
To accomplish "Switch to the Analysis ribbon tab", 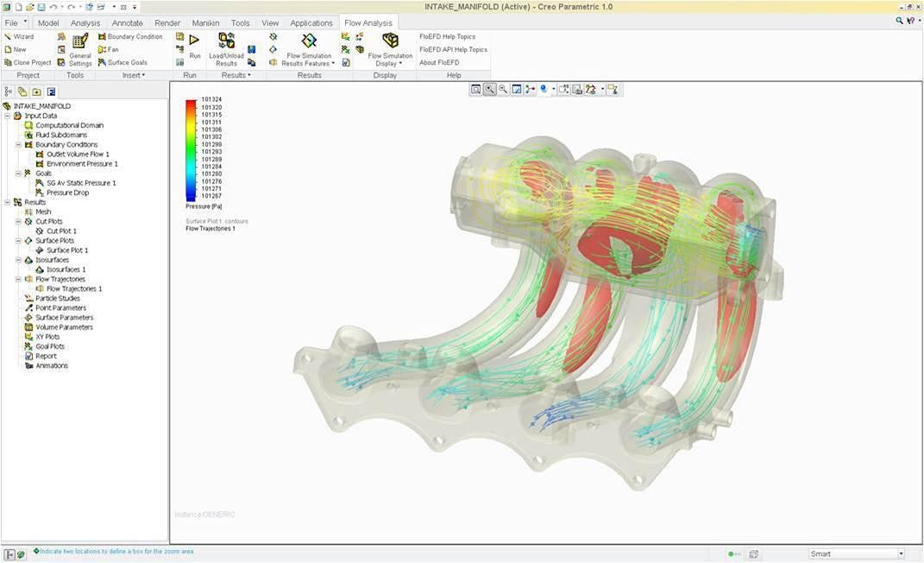I will pyautogui.click(x=85, y=23).
